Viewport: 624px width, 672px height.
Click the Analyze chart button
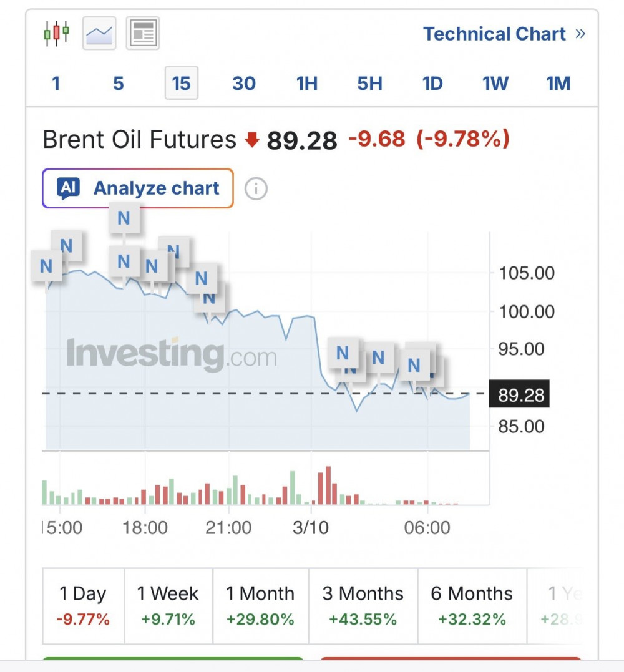[138, 188]
